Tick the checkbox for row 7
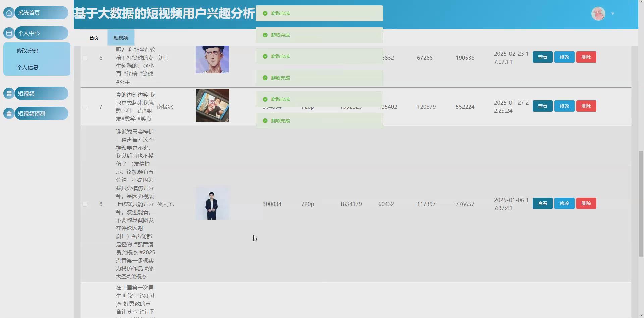The height and width of the screenshot is (318, 644). 85,107
